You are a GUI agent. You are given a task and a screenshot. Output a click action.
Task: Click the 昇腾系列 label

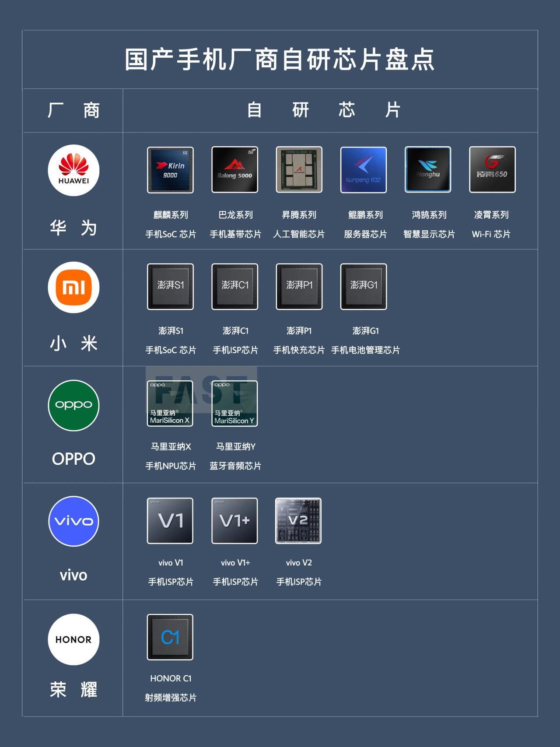pos(299,215)
